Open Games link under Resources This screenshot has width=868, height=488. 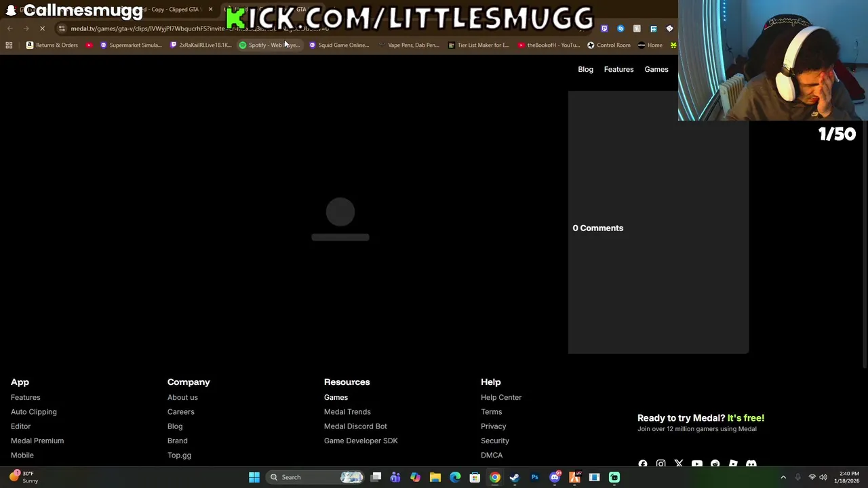coord(336,397)
